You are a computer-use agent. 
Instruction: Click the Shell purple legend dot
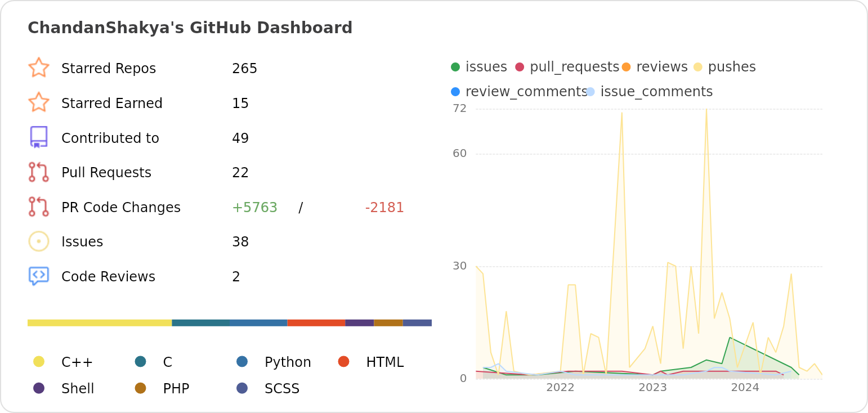pos(39,388)
